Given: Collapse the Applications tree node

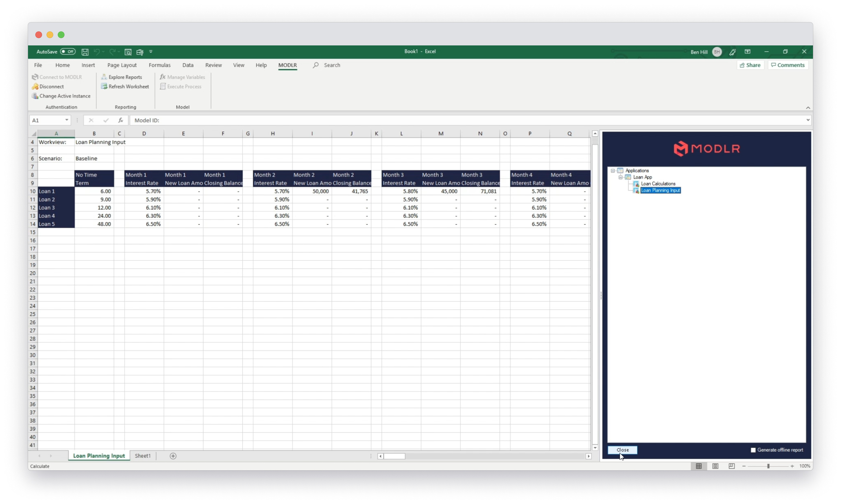Looking at the screenshot, I should pos(613,171).
